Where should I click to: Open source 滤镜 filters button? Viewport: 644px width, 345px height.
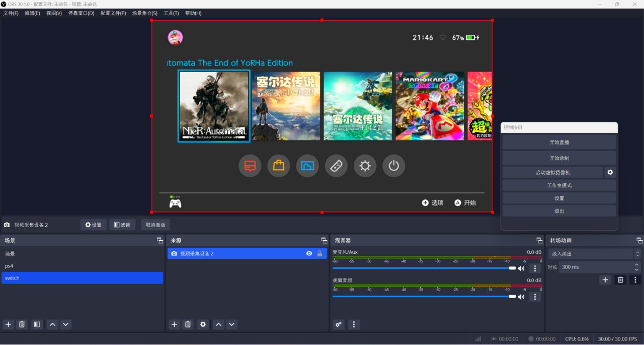[122, 225]
